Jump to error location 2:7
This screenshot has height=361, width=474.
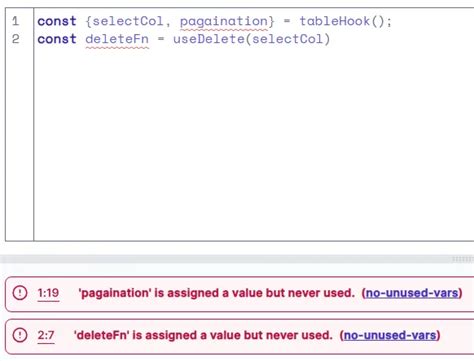tap(46, 335)
